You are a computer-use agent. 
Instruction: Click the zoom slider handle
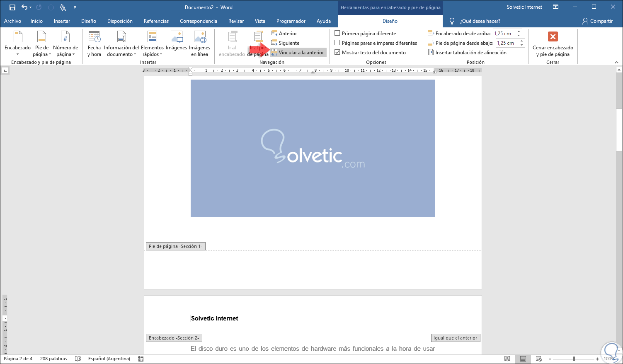click(574, 359)
